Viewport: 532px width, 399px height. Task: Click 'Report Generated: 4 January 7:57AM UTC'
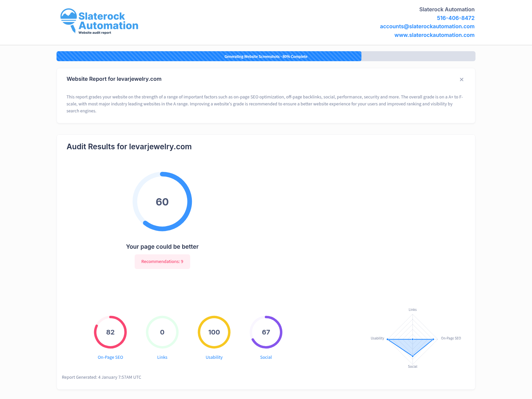(101, 377)
